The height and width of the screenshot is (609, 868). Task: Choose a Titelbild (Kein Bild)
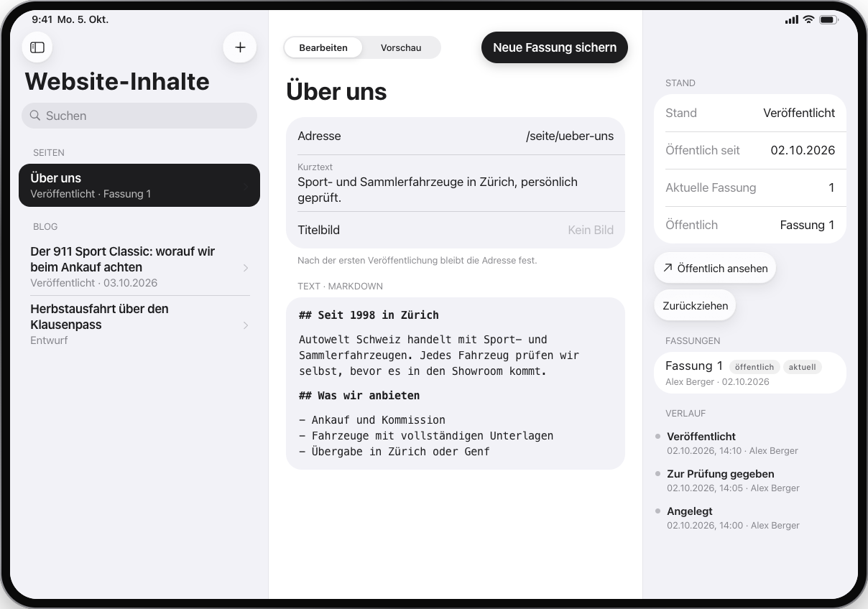[x=456, y=231]
